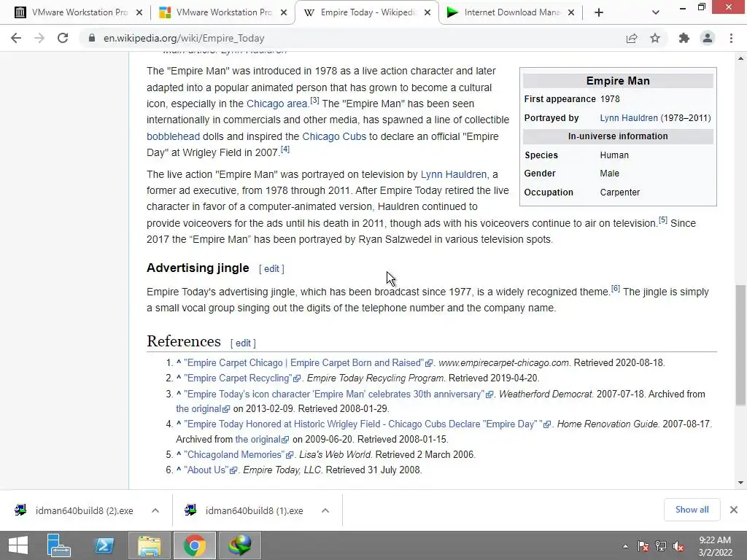This screenshot has width=747, height=560.
Task: Go back to the previous page
Action: [x=16, y=38]
